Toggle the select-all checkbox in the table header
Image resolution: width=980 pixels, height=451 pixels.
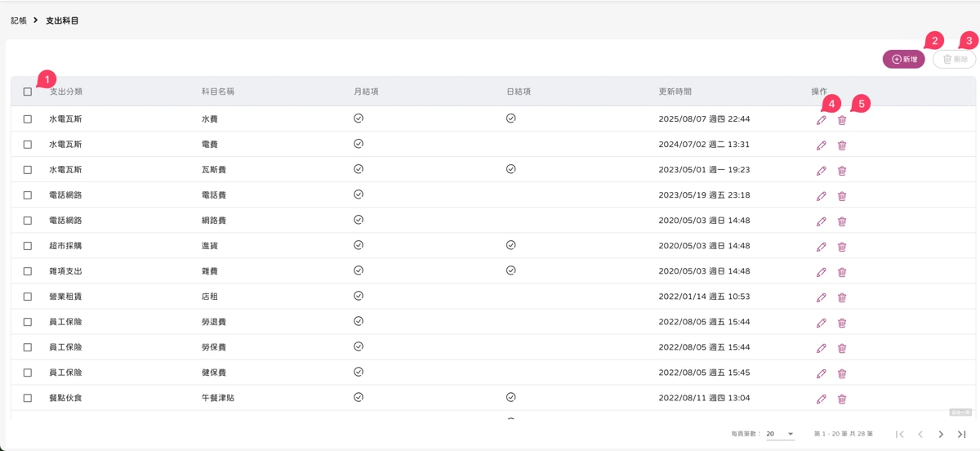click(x=28, y=92)
